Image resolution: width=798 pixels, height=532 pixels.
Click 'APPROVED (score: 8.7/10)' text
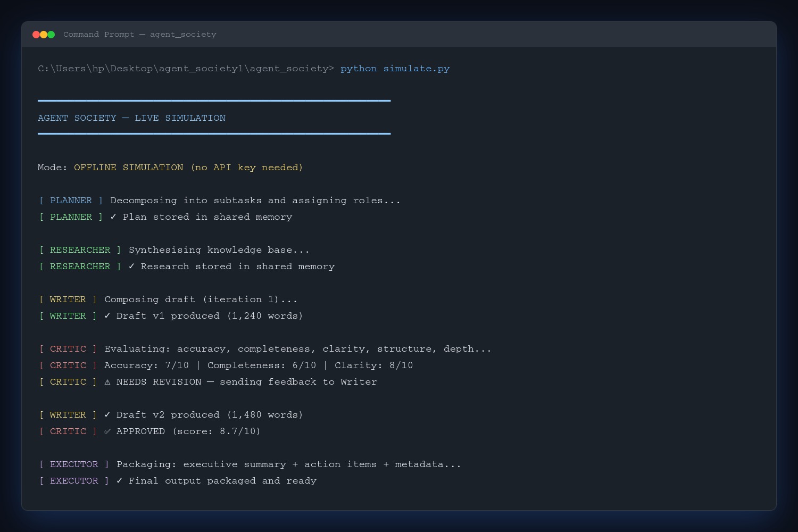pos(189,431)
